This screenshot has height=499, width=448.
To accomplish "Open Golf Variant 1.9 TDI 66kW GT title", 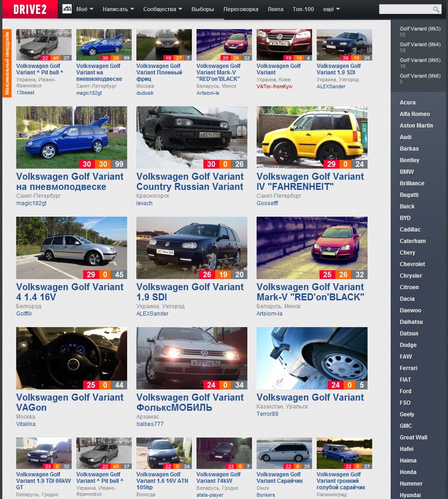I will pos(43,481).
